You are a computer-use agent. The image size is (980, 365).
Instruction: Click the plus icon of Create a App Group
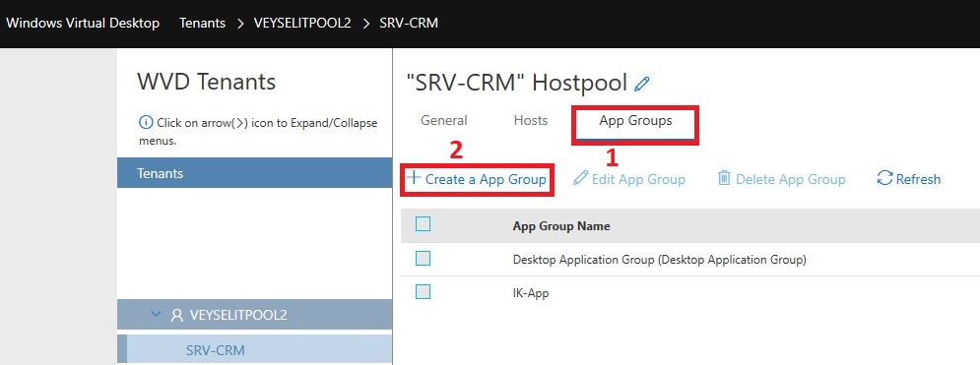pyautogui.click(x=413, y=178)
